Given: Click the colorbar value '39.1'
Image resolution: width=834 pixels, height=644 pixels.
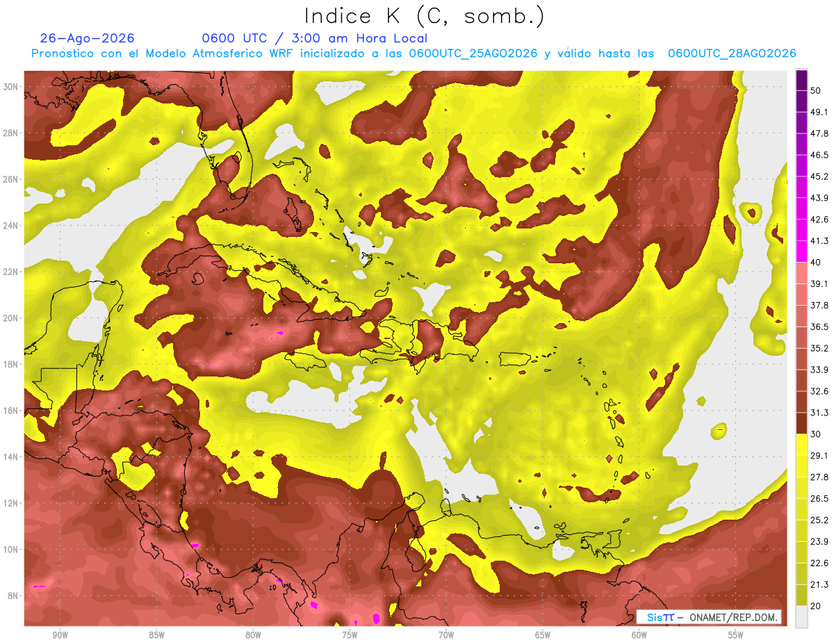Looking at the screenshot, I should (x=819, y=283).
